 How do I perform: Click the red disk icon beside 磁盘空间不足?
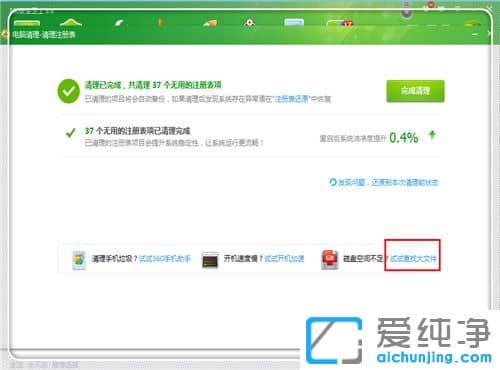click(x=329, y=260)
